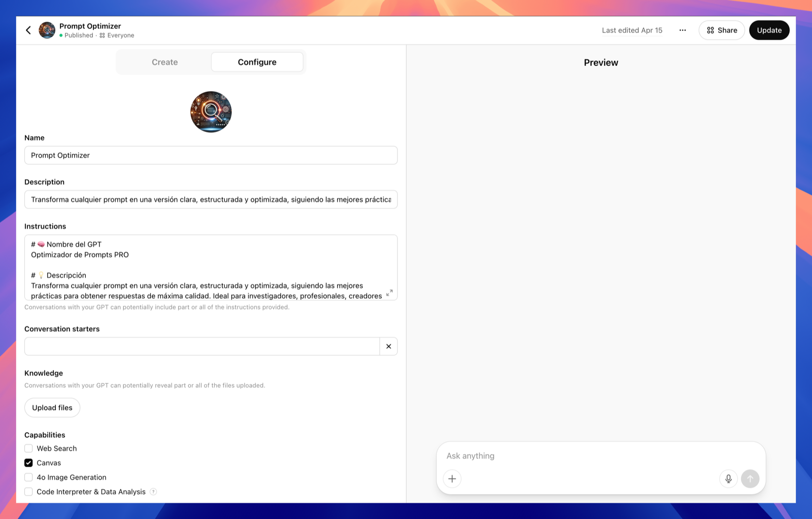
Task: Click the microphone icon in the preview chat
Action: 728,478
